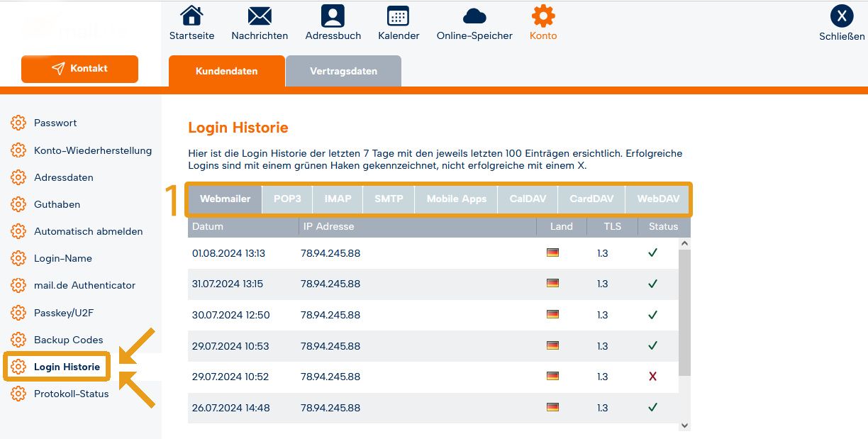Click the login table scrollbar thumb

point(684,313)
